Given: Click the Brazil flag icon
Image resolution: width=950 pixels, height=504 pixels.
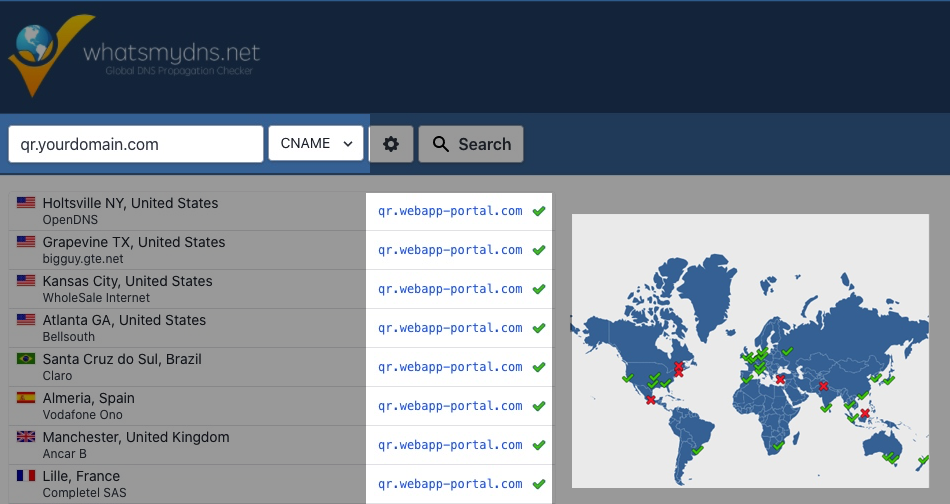Looking at the screenshot, I should 26,359.
